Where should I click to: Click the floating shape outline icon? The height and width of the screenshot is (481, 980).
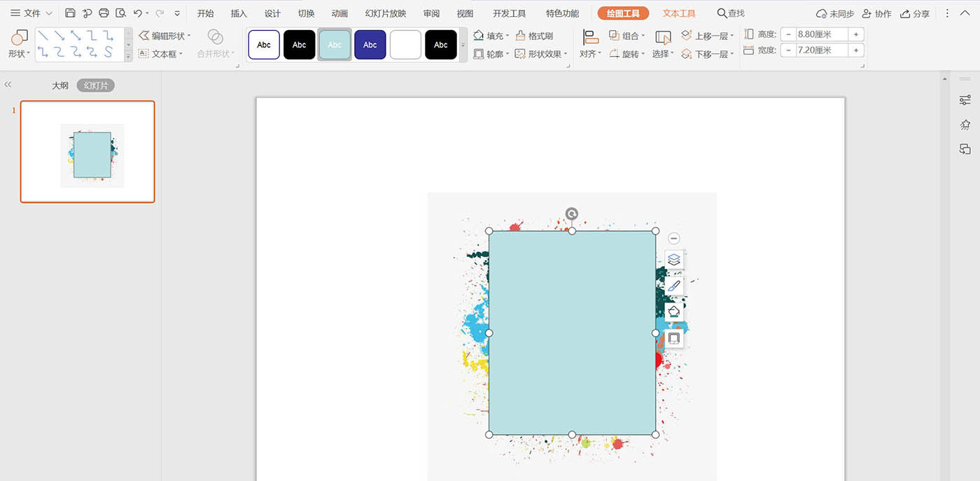674,339
